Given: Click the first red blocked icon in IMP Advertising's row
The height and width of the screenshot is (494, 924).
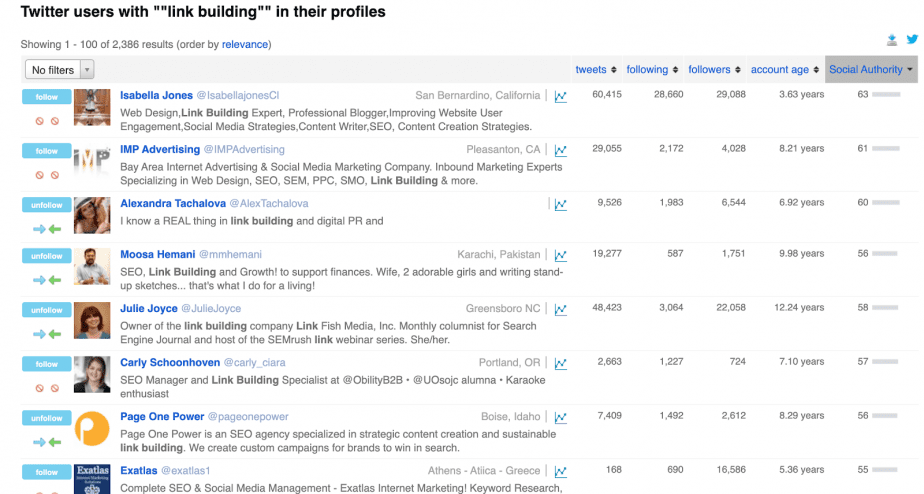Looking at the screenshot, I should click(39, 175).
